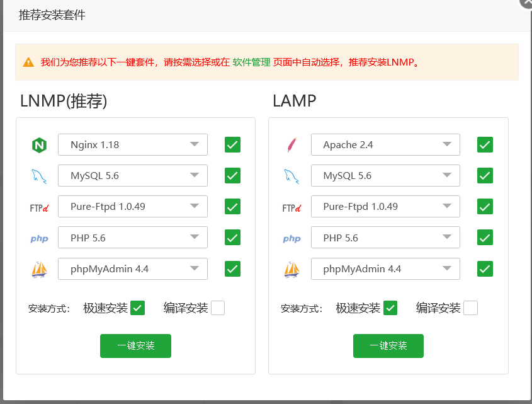Open LNMP Pure-Ftpd 1.0.49 dropdown

click(x=133, y=207)
